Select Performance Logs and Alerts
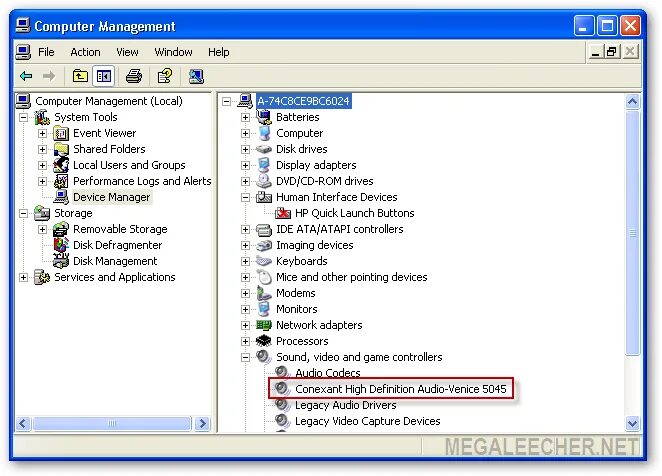Viewport: 662px width, 476px height. [x=142, y=181]
